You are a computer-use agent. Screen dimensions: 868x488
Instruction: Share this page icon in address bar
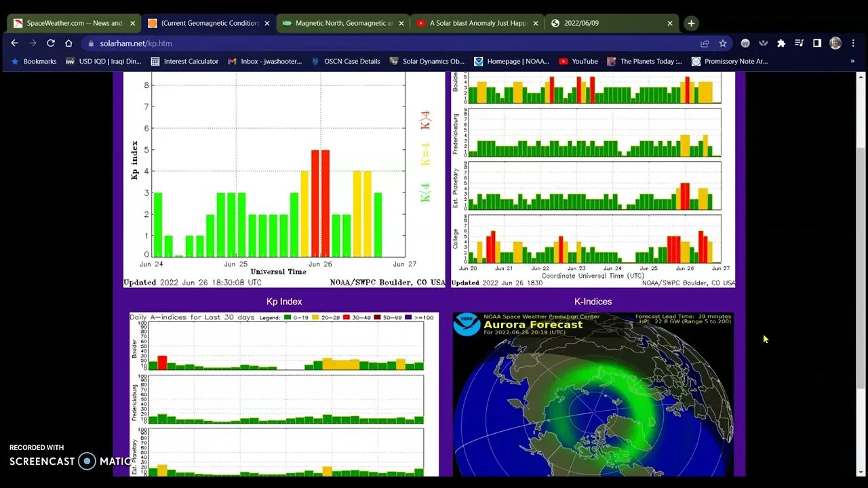click(705, 43)
